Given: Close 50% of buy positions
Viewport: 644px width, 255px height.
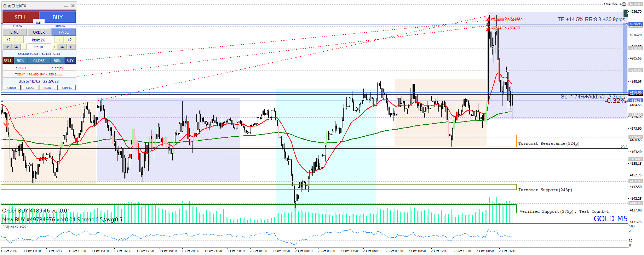Looking at the screenshot, I should (57, 61).
